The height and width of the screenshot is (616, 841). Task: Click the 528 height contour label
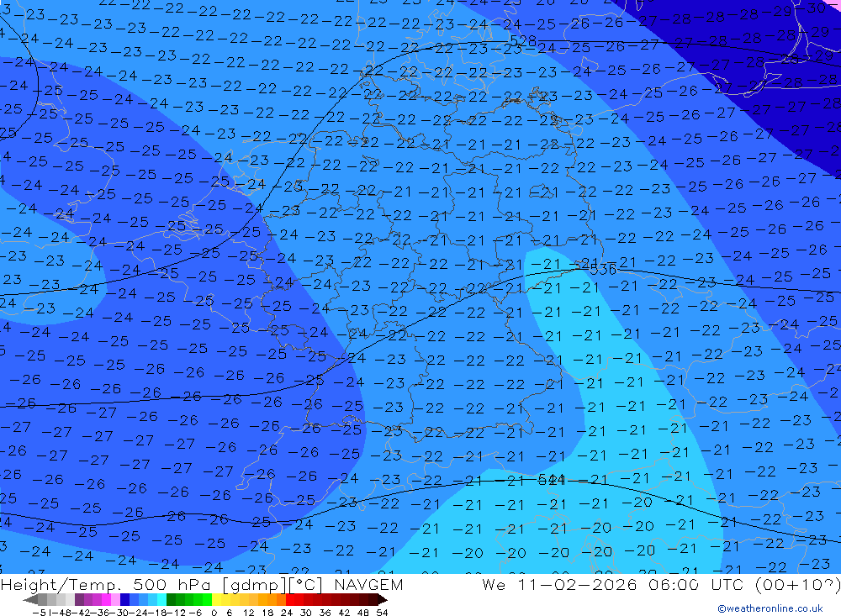[523, 42]
